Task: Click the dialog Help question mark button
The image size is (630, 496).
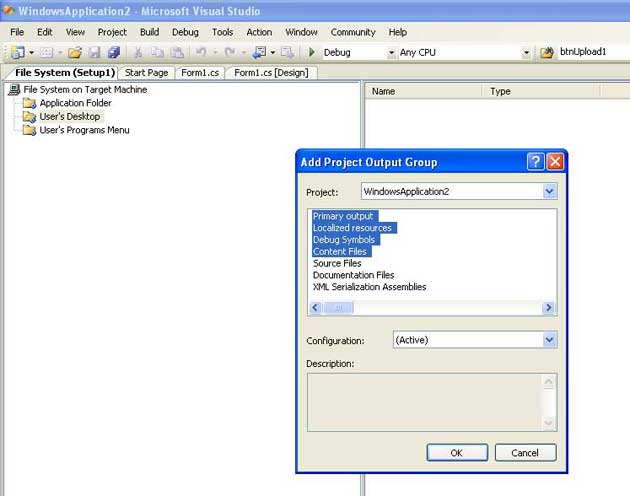Action: pos(535,162)
